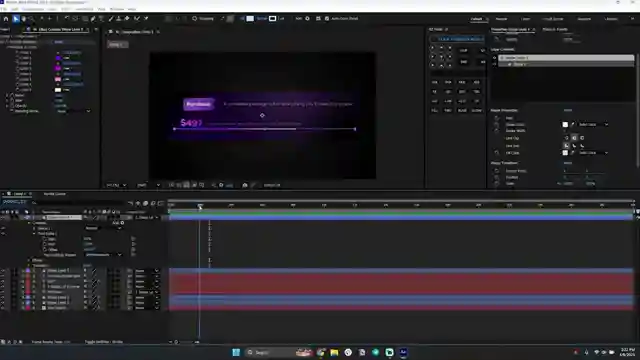Screen dimensions: 640x360
Task: Open File Explorer from the taskbar
Action: click(334, 352)
